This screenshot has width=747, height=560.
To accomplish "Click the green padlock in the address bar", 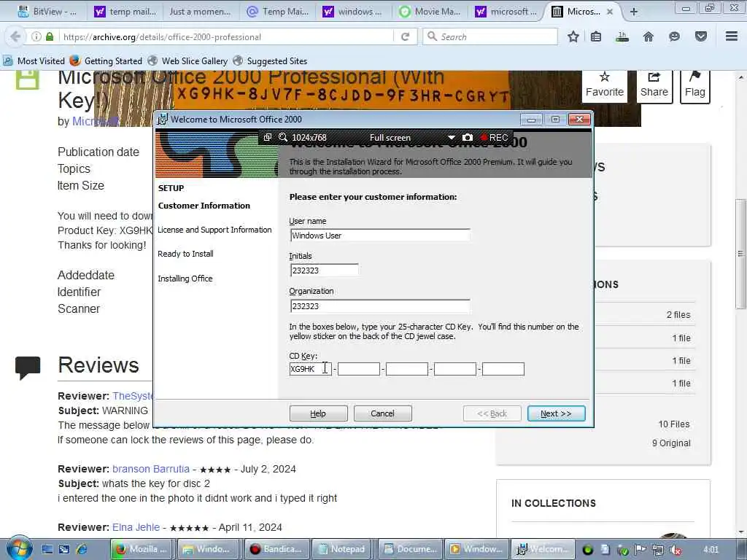I will [x=50, y=36].
